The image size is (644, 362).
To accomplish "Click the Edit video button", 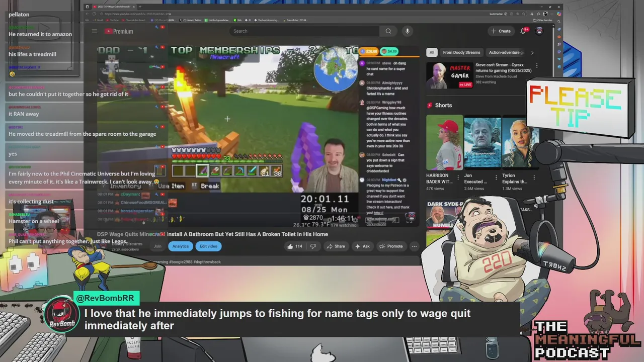I will point(208,246).
